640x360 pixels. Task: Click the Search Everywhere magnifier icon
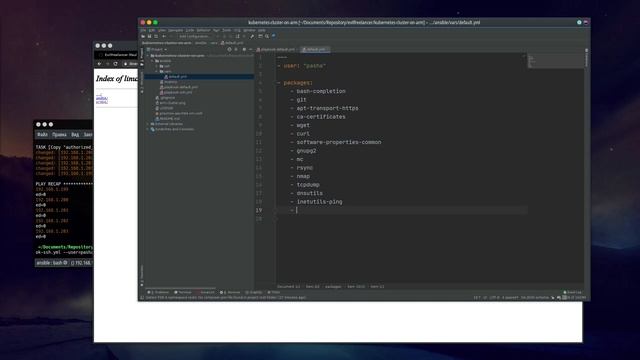click(x=267, y=36)
